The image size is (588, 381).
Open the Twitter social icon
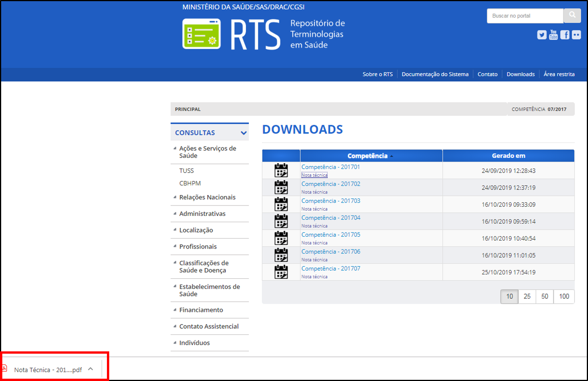pos(541,35)
